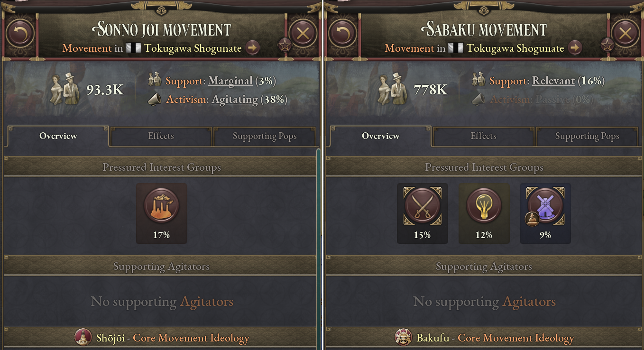Click the Marginal support link
Viewport: 644px width, 350px height.
230,81
